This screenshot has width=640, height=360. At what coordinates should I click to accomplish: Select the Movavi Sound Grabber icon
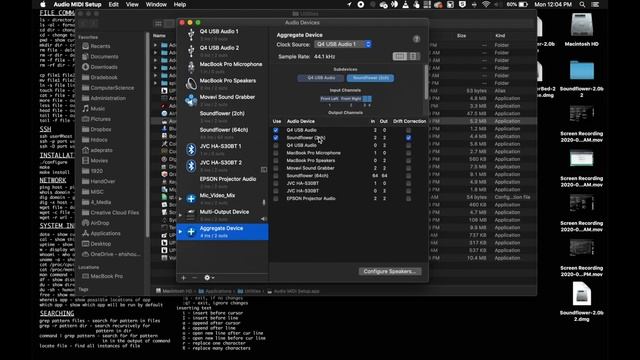click(x=191, y=100)
